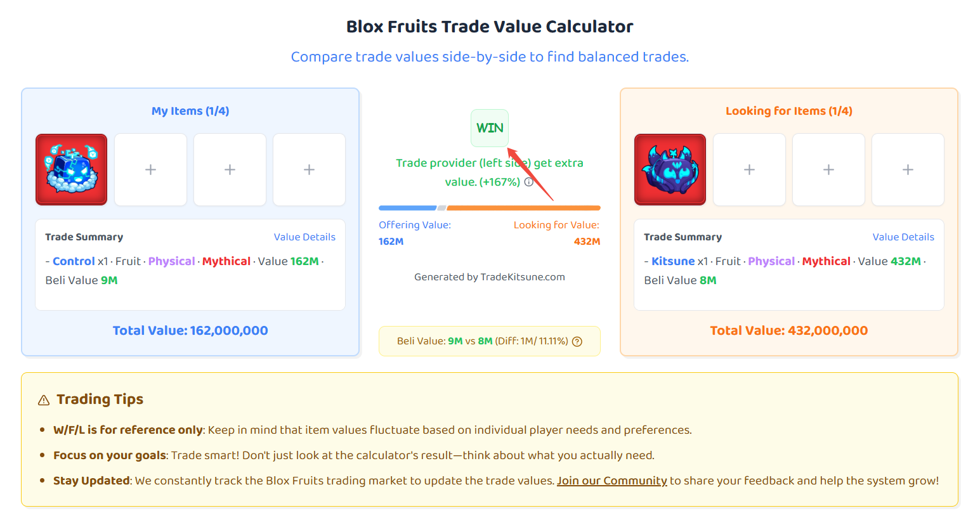Viewport: 980px width, 513px height.
Task: Click the Kitsune item name link
Action: point(673,261)
